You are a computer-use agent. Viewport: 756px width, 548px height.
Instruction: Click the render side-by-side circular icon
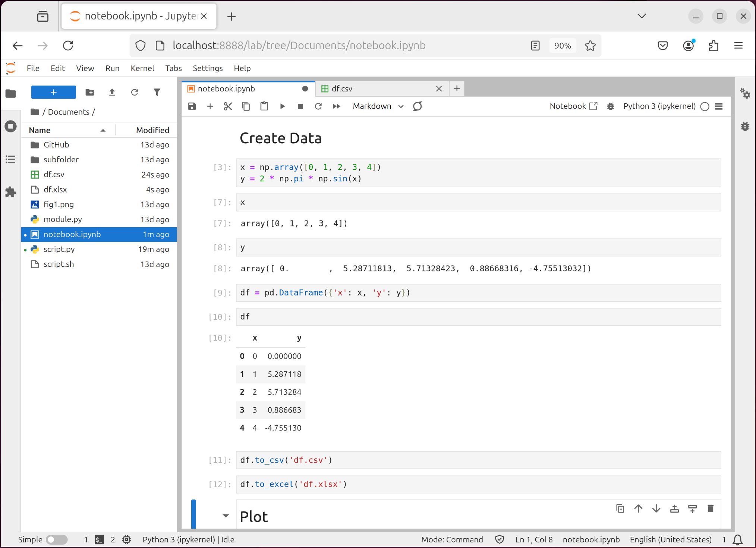[x=418, y=106]
